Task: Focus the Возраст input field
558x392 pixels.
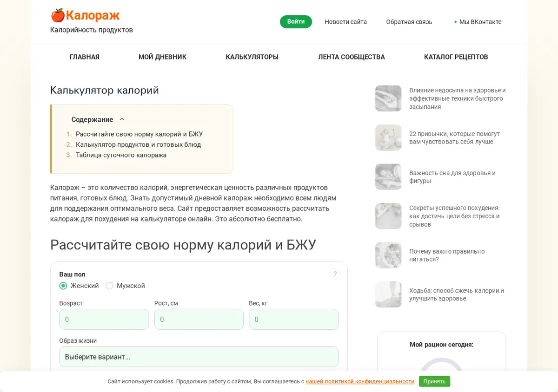Action: pos(104,320)
